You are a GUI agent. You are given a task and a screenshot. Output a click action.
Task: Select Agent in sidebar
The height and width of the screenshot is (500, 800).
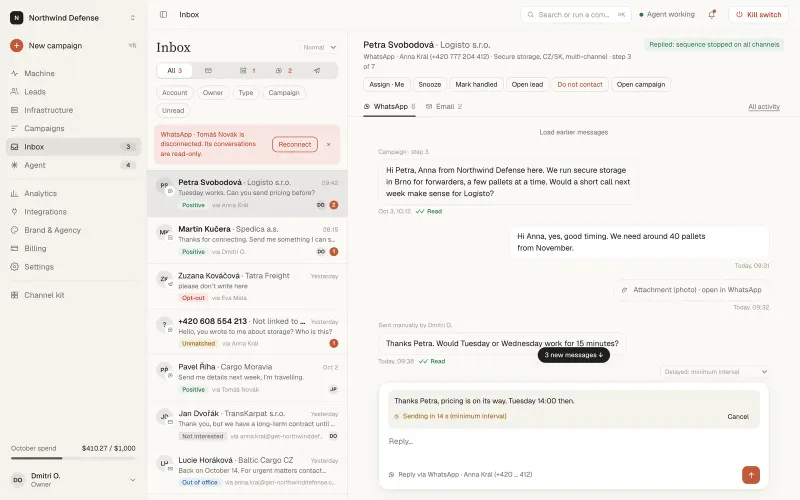click(73, 165)
